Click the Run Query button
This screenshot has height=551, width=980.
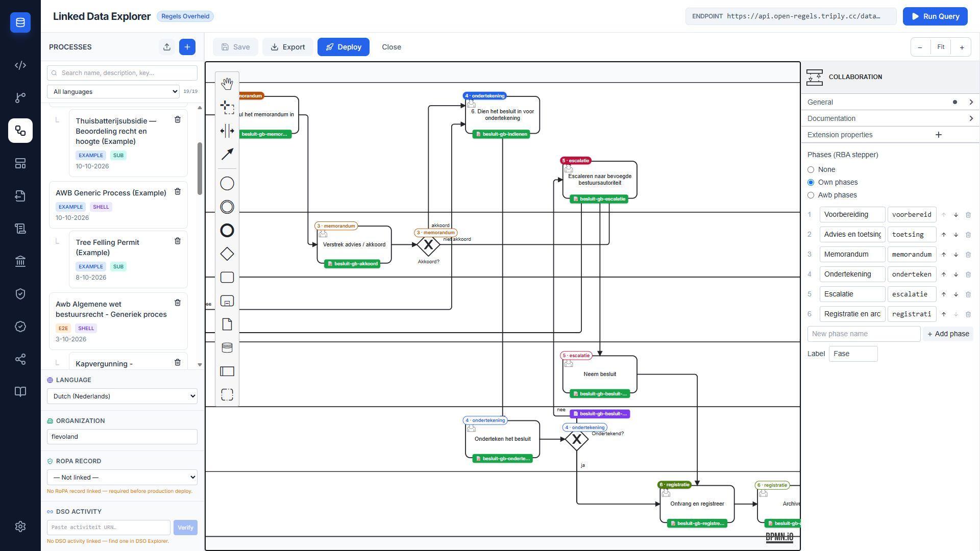tap(935, 16)
